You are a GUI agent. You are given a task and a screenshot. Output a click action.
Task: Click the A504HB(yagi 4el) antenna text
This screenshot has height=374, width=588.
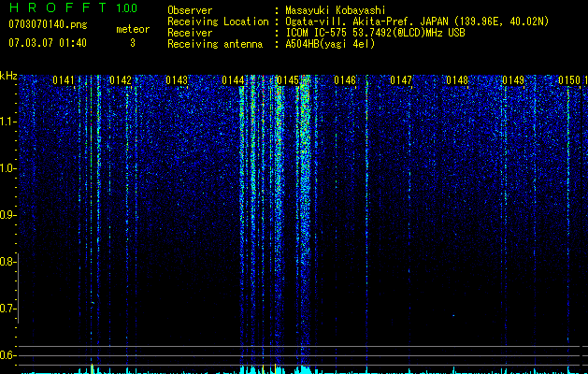[330, 44]
